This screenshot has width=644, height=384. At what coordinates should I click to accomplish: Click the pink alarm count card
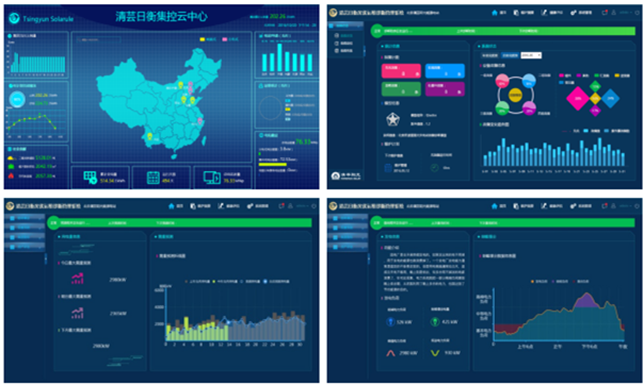(x=401, y=71)
